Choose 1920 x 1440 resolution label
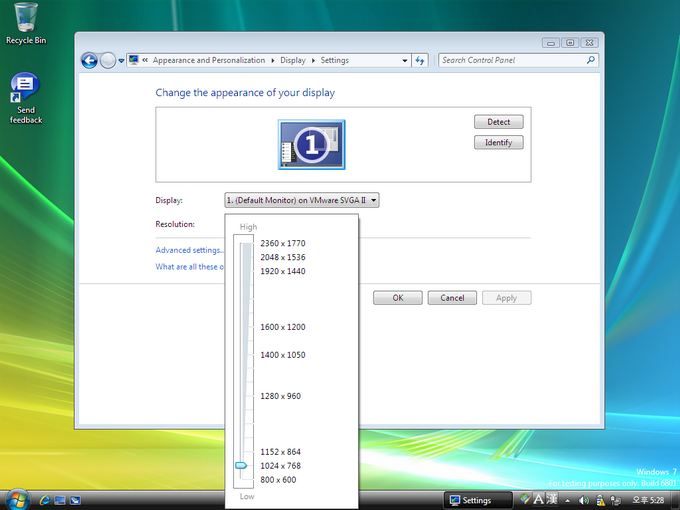680x510 pixels. point(283,271)
